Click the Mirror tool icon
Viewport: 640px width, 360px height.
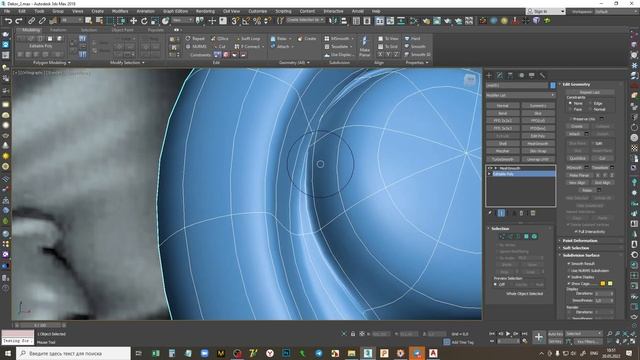(333, 20)
